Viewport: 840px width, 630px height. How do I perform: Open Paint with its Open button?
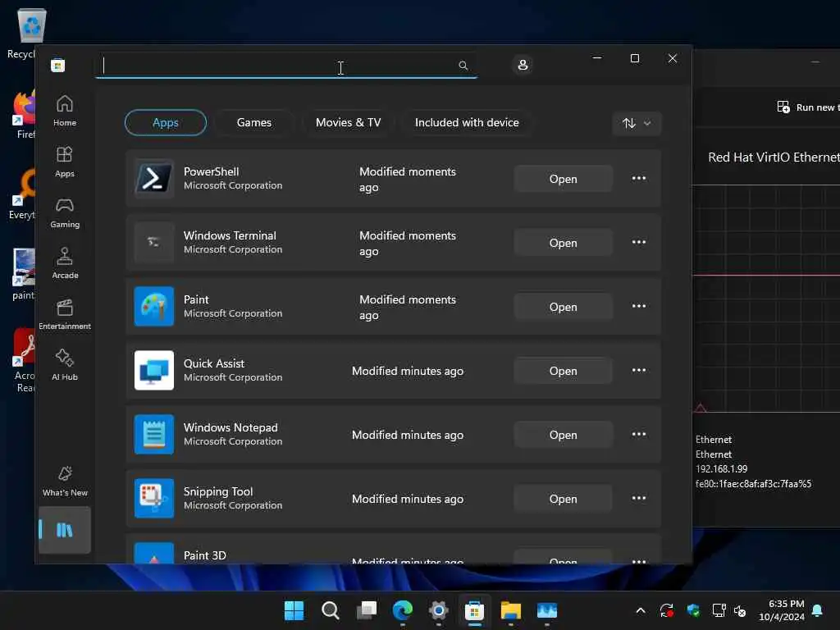pos(563,307)
